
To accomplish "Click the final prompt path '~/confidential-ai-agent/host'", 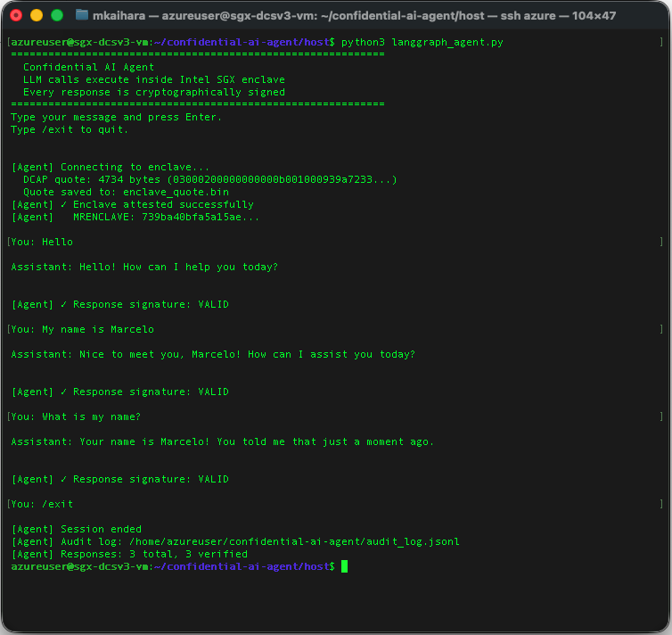I will tap(242, 566).
